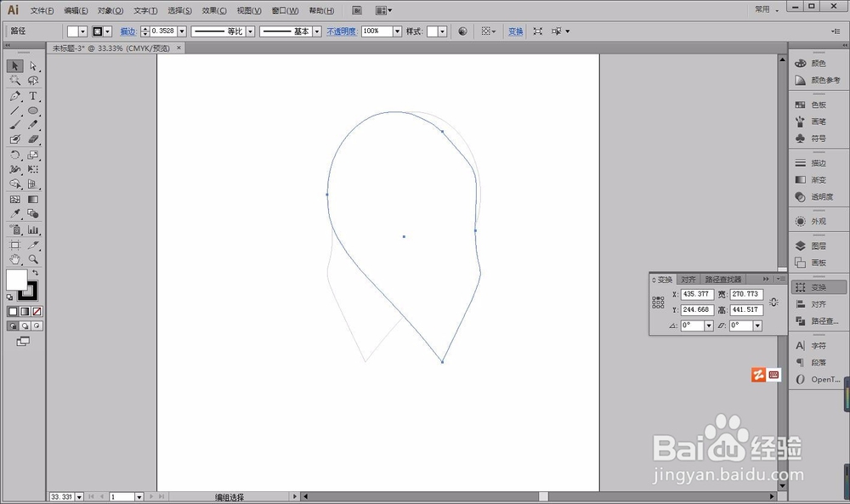Select the Pencil tool
850x504 pixels.
[33, 125]
